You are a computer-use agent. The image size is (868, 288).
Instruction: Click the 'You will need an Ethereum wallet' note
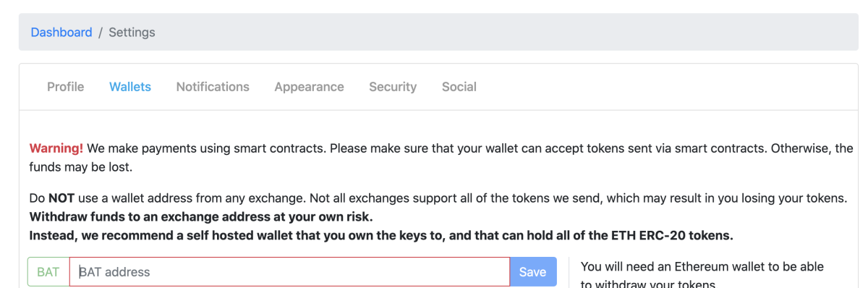pyautogui.click(x=702, y=275)
